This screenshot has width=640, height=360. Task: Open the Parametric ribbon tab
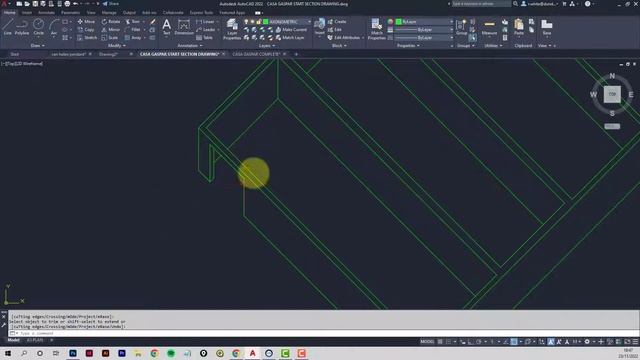click(70, 13)
